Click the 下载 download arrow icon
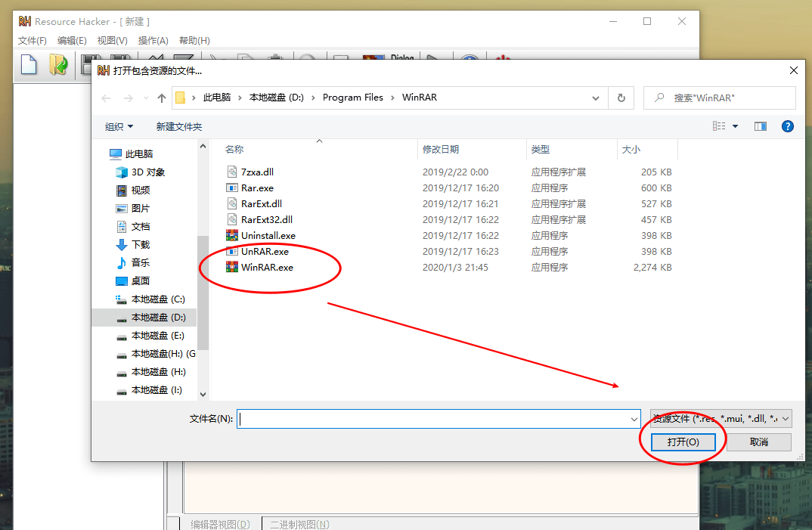The width and height of the screenshot is (812, 530). (x=122, y=244)
